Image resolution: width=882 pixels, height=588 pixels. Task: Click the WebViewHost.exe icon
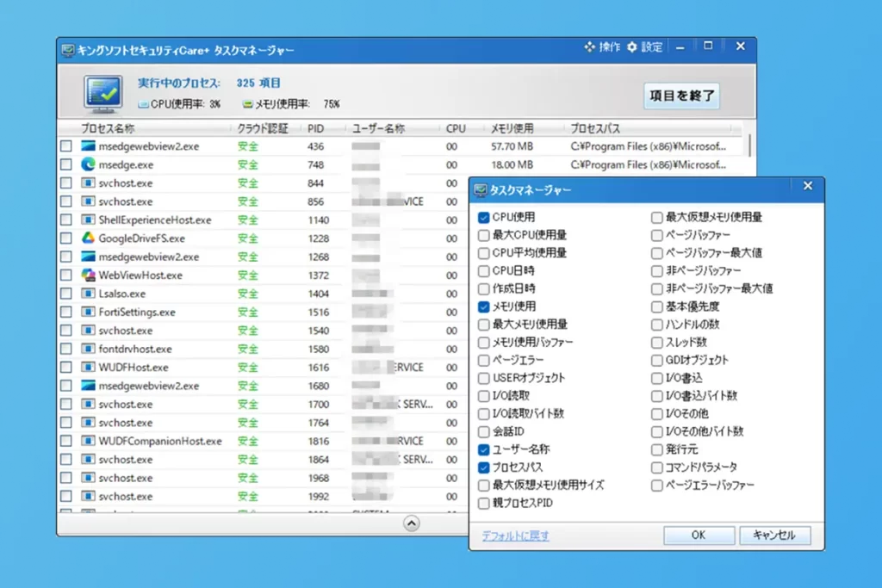(89, 275)
